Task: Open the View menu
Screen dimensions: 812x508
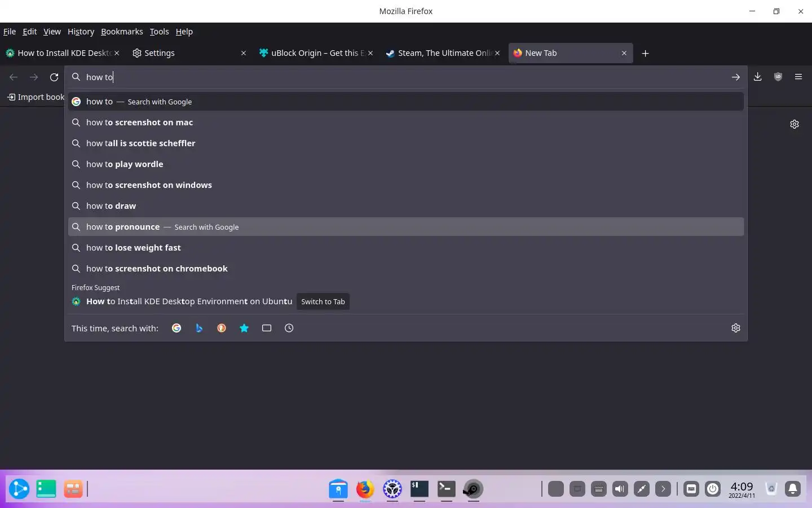Action: click(52, 32)
